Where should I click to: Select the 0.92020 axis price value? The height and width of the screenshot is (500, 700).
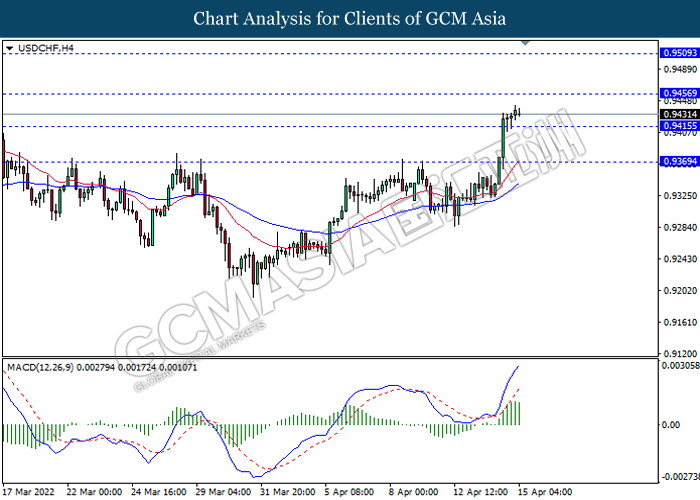[680, 291]
